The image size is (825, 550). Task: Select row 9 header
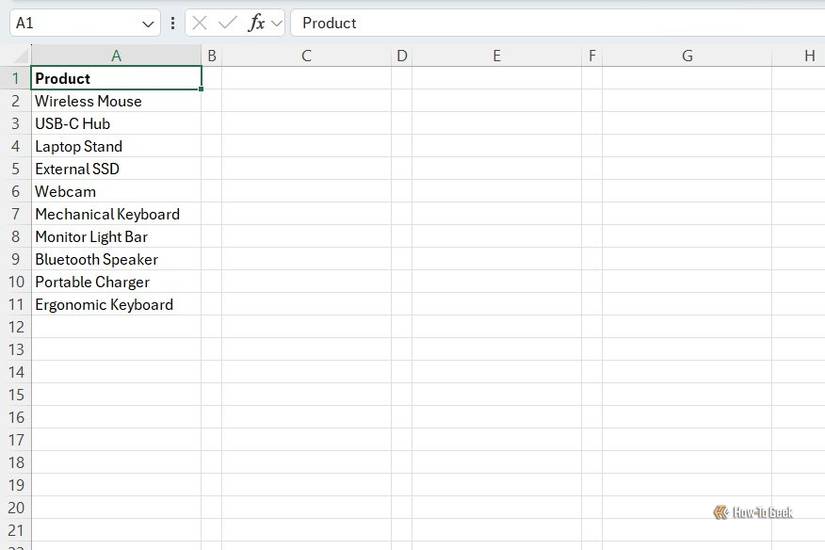click(x=16, y=259)
